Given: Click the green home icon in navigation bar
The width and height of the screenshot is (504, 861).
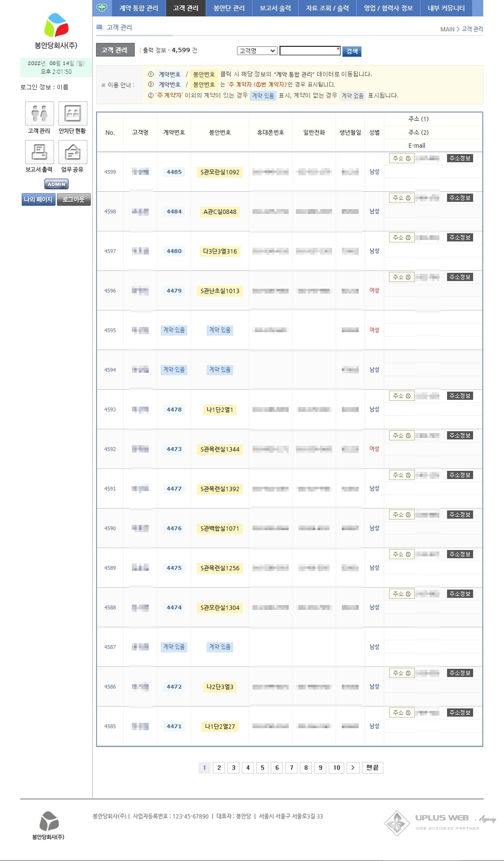Looking at the screenshot, I should (101, 8).
